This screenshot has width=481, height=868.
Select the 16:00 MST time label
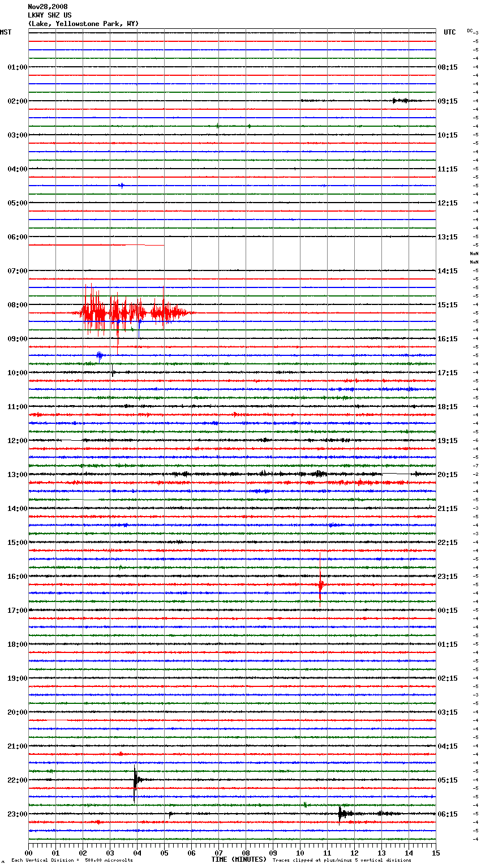point(18,577)
